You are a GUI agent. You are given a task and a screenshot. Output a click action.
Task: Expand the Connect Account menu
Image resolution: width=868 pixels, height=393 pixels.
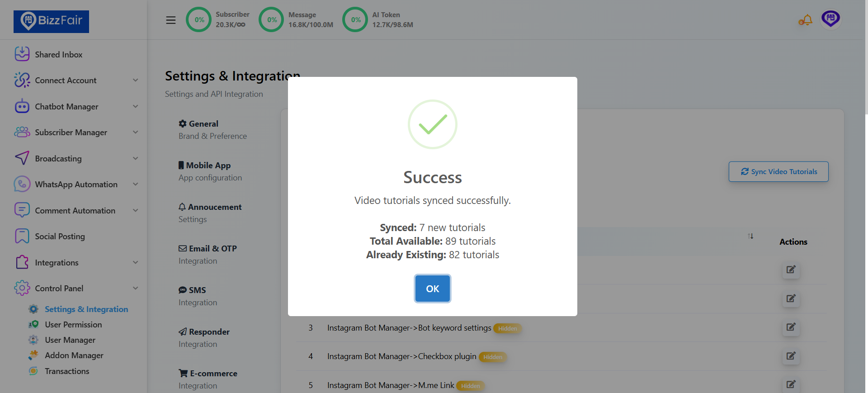(135, 80)
